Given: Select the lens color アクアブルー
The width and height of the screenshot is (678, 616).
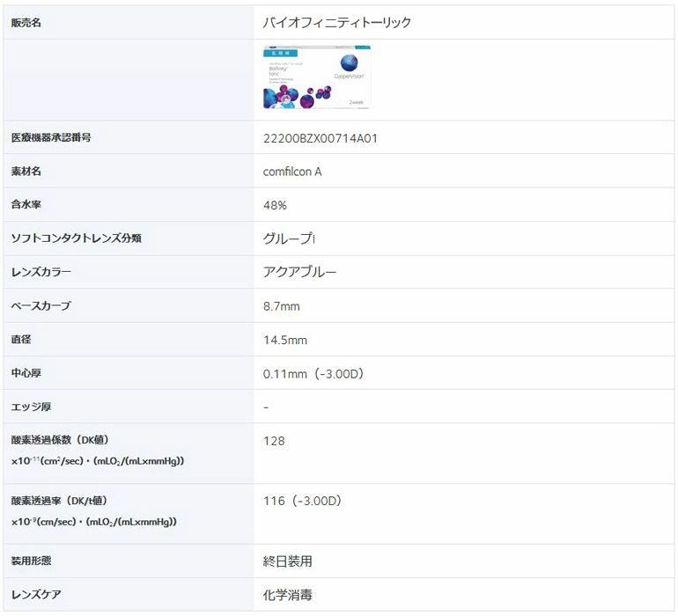Looking at the screenshot, I should (299, 272).
